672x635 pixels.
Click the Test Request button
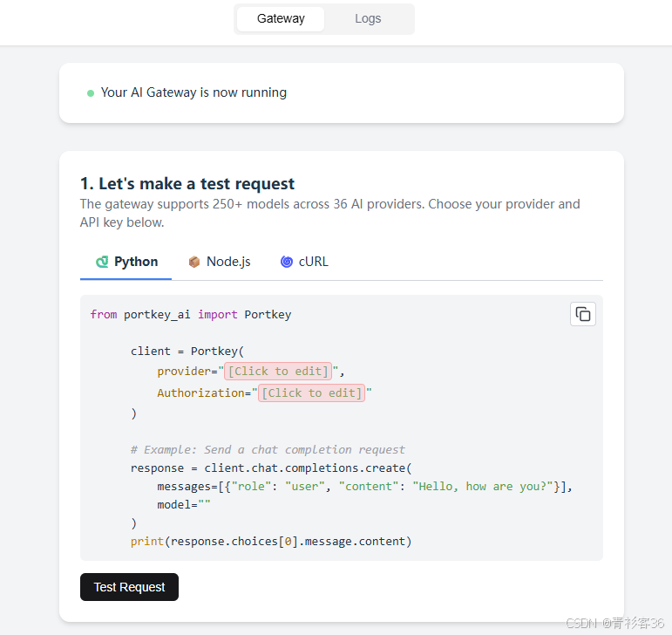point(129,587)
